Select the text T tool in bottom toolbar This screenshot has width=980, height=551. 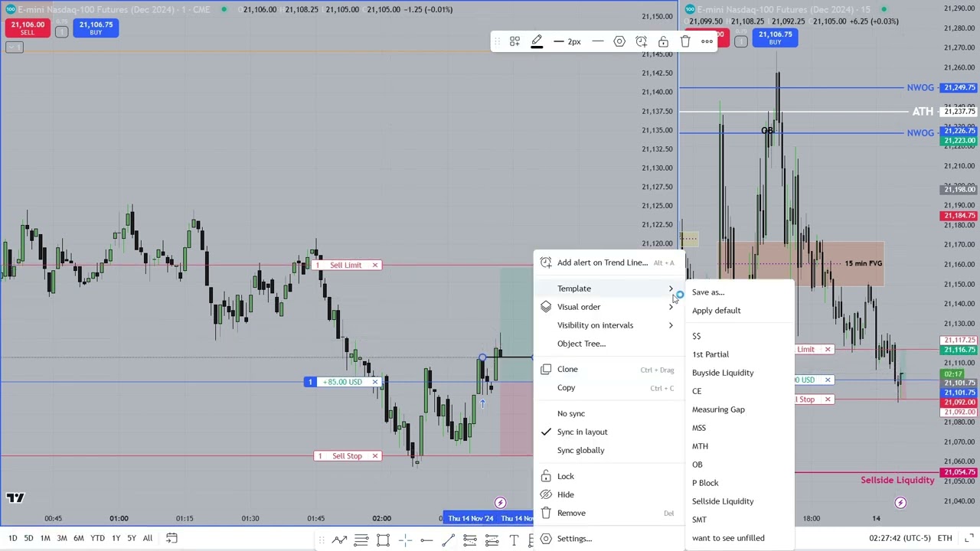click(514, 541)
